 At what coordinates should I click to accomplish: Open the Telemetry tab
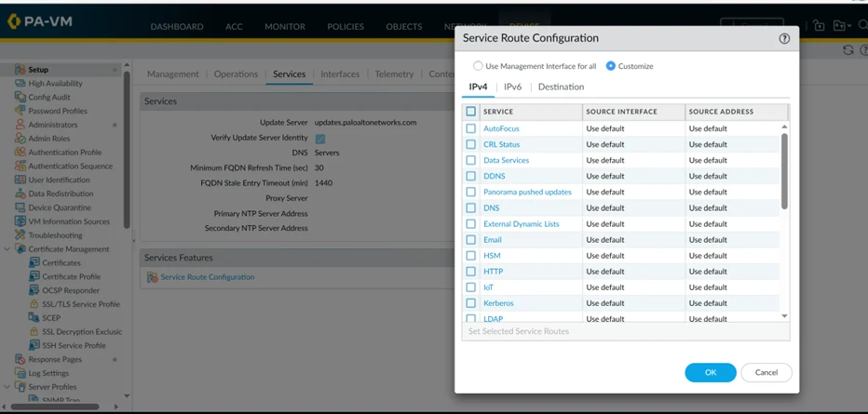394,74
